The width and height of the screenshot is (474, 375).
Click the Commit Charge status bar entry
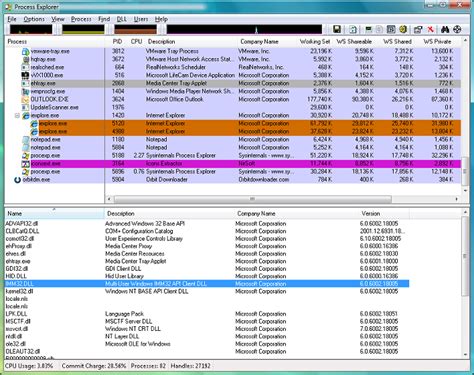click(94, 366)
